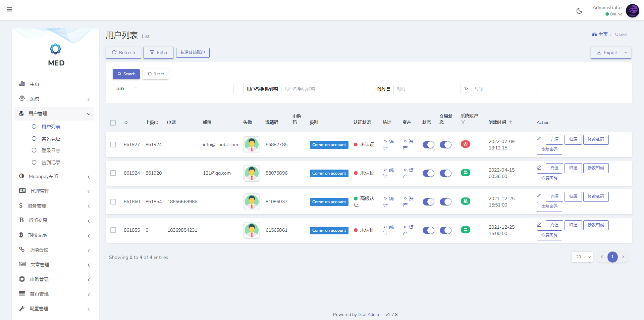Click the blue Search button
644x320 pixels.
click(126, 74)
